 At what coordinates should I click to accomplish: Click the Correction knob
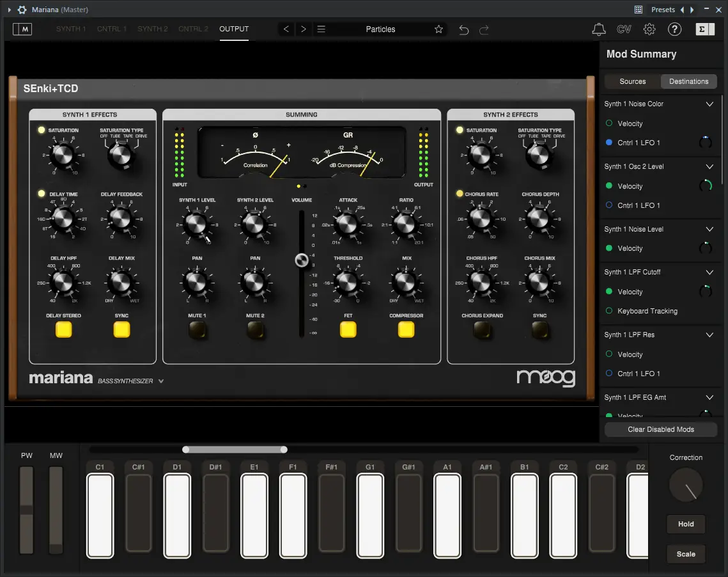click(x=686, y=485)
